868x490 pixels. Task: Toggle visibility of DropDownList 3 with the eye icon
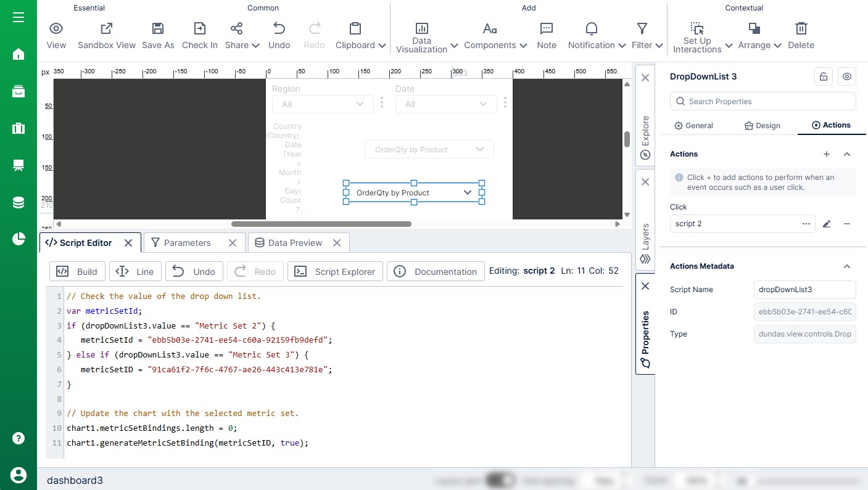point(847,76)
